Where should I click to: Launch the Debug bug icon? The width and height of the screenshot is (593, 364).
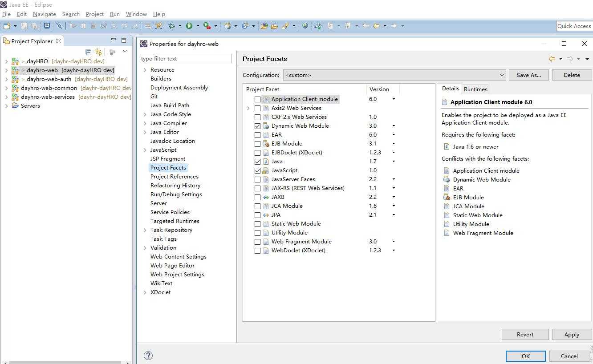click(172, 26)
